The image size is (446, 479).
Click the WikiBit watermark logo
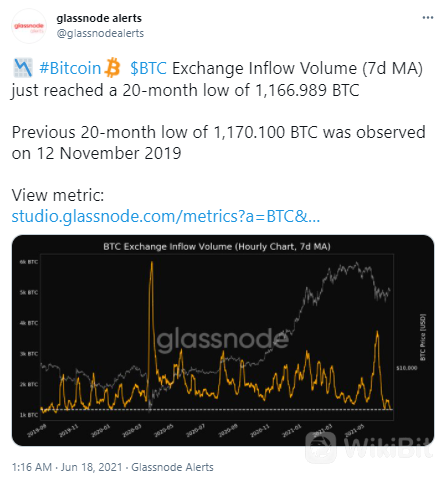pyautogui.click(x=368, y=447)
